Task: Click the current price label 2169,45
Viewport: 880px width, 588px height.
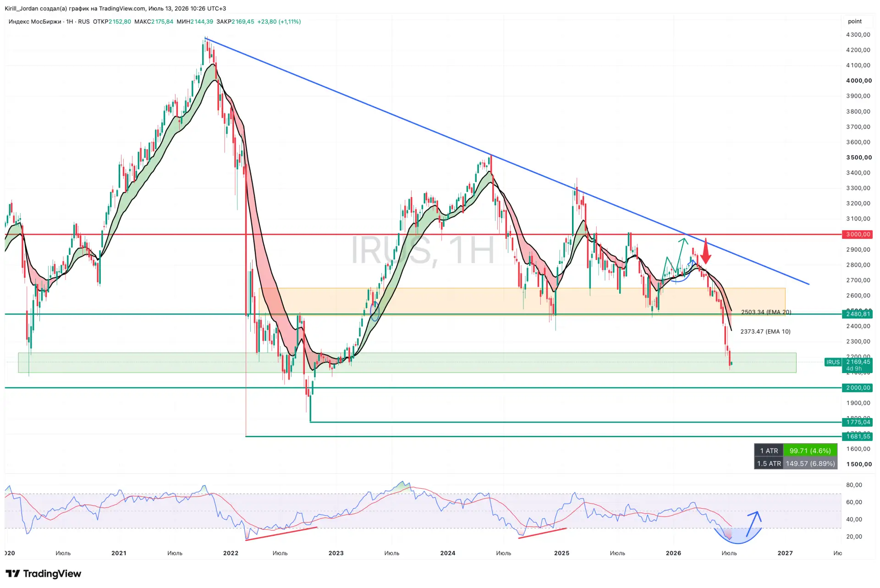Action: [858, 362]
